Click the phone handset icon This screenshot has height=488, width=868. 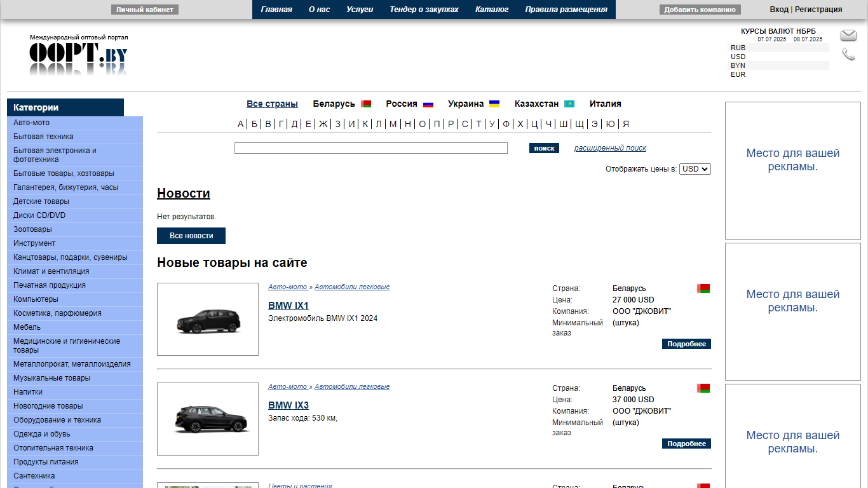tap(848, 55)
